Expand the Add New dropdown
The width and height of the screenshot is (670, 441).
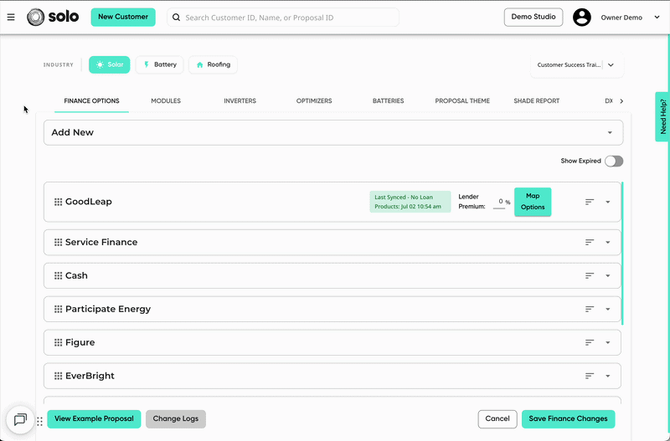click(333, 132)
